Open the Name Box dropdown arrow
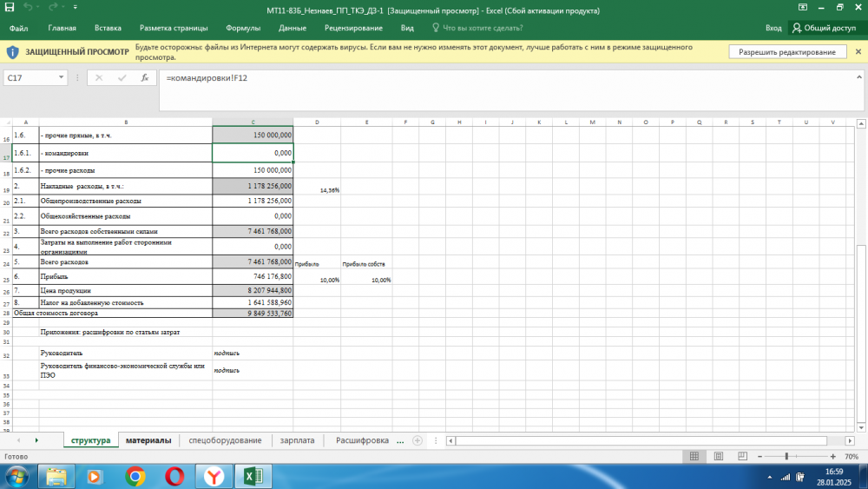This screenshot has height=489, width=868. tap(61, 78)
